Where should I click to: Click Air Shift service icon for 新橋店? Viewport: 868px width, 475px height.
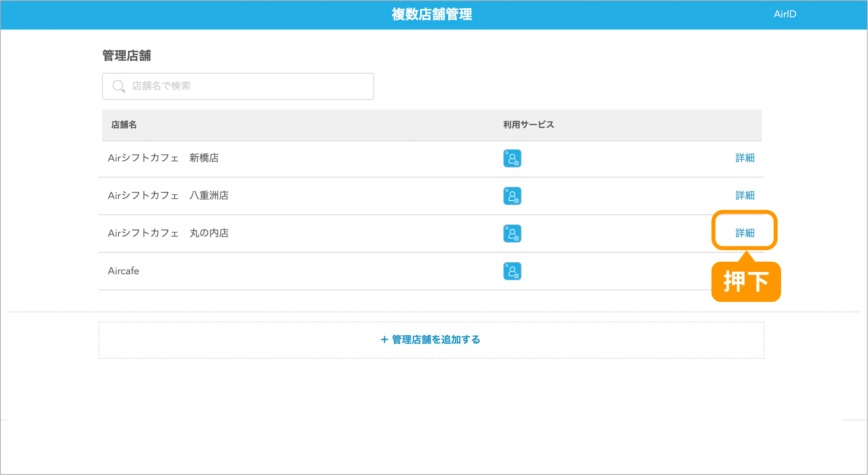tap(512, 158)
